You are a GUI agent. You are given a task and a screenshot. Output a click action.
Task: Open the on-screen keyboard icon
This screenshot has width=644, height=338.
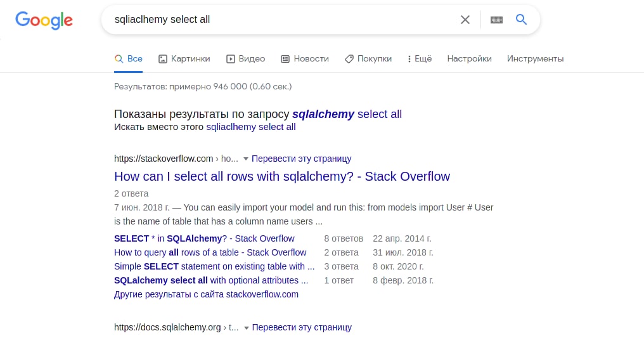coord(496,19)
